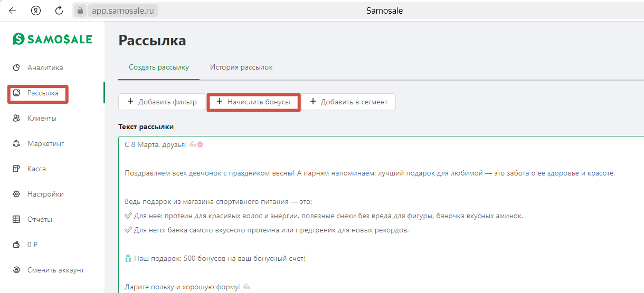Click the balance wallet icon (0 ₽)
Screen dimensions: 644x293
coord(16,245)
